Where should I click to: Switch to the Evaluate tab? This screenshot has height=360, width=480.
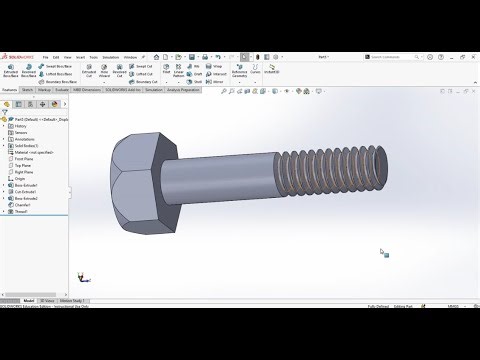point(62,90)
